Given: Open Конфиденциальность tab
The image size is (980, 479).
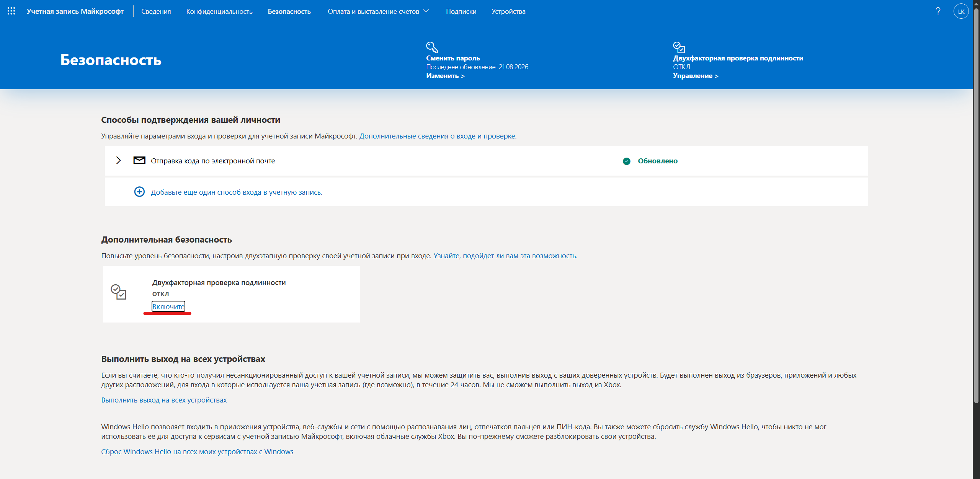Looking at the screenshot, I should coord(219,11).
